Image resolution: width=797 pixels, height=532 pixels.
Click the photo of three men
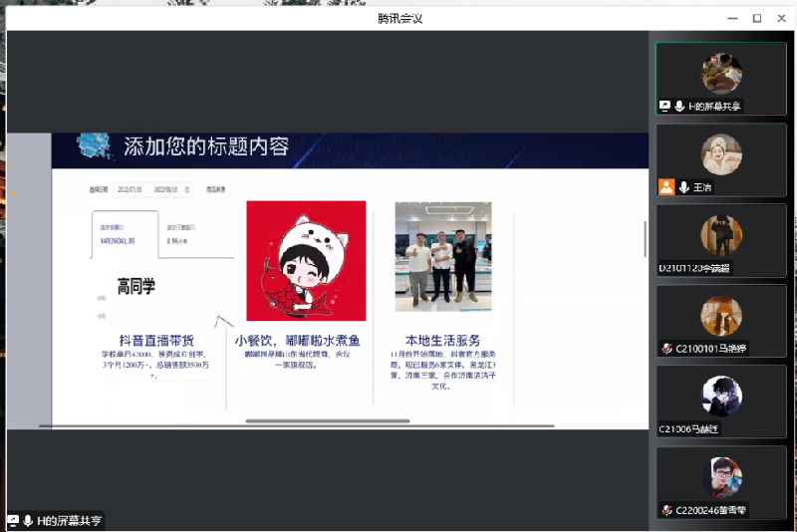pyautogui.click(x=443, y=257)
